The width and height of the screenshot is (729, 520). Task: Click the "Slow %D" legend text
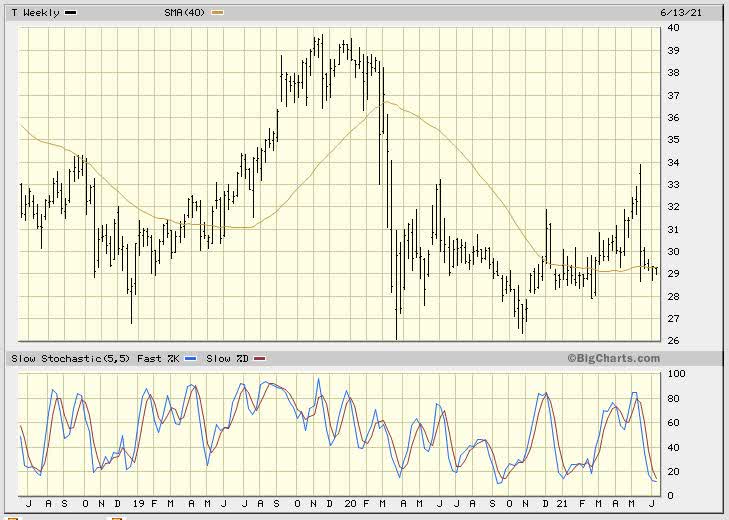coord(227,359)
